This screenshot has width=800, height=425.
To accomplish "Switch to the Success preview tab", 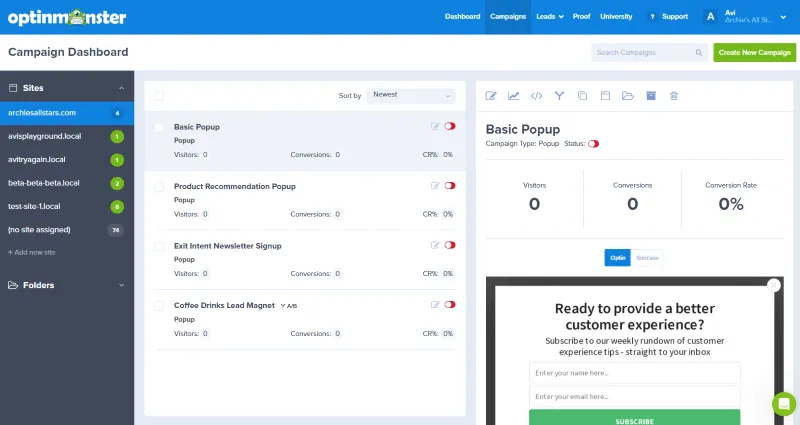I will (x=647, y=258).
